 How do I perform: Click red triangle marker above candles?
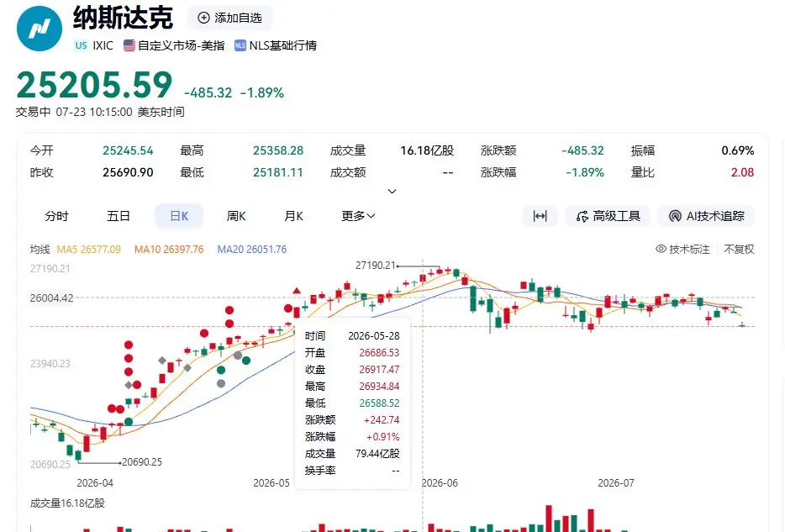(297, 290)
